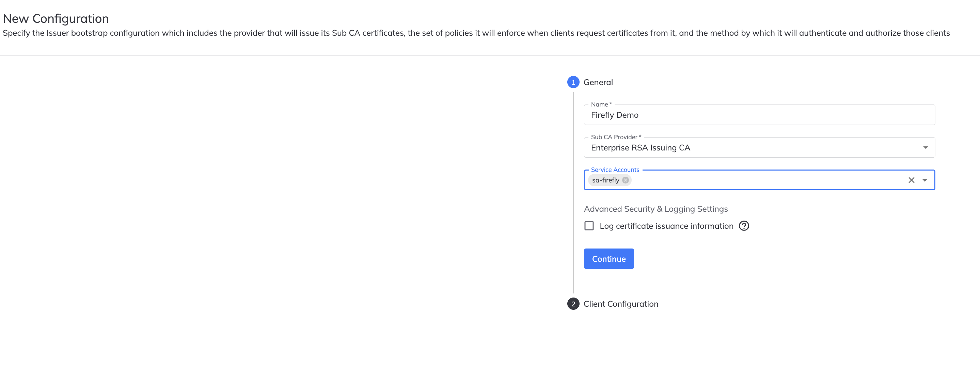Click the Log certificate issuance information label
Viewport: 980px width, 384px height.
pos(666,226)
